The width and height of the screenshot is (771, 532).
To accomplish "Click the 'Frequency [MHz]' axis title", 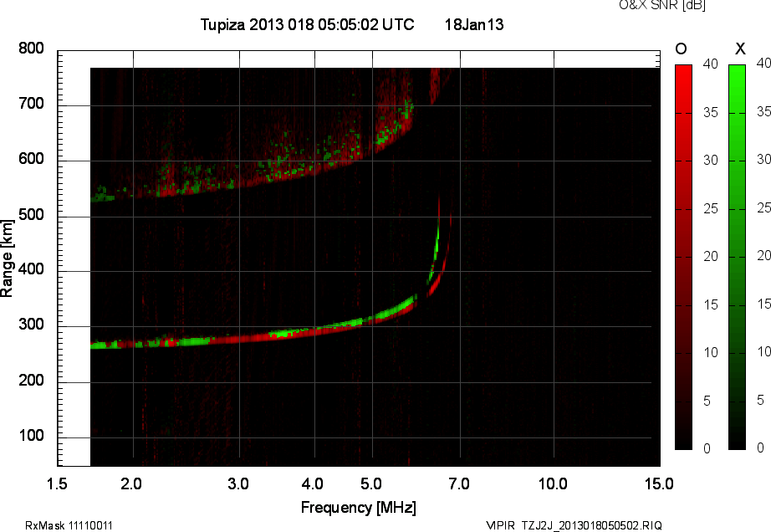I will coord(359,508).
